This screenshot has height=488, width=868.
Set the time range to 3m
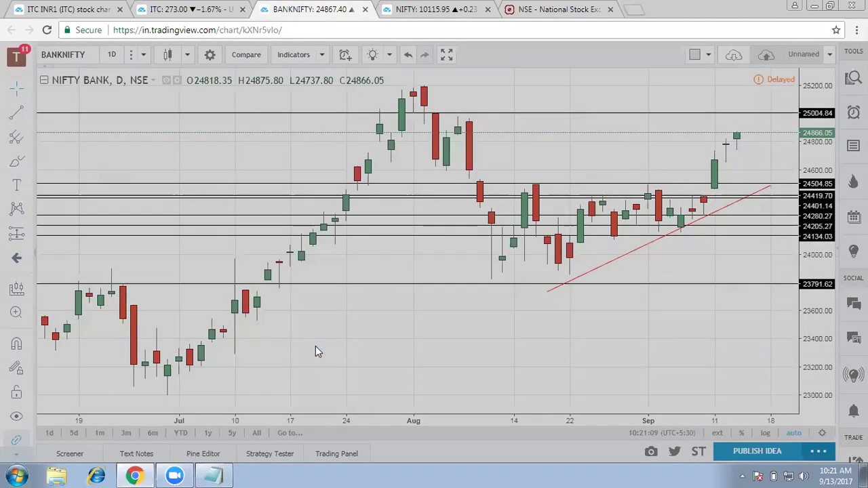point(126,433)
